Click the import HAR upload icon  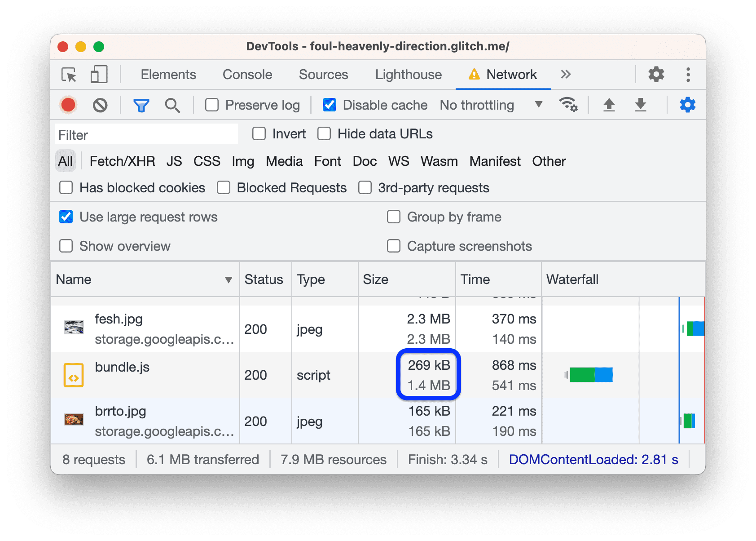click(609, 105)
